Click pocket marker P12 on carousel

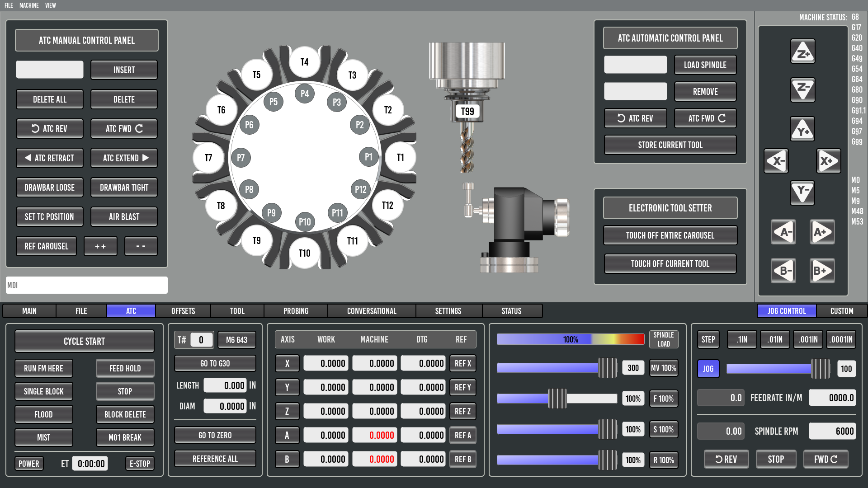pos(360,189)
